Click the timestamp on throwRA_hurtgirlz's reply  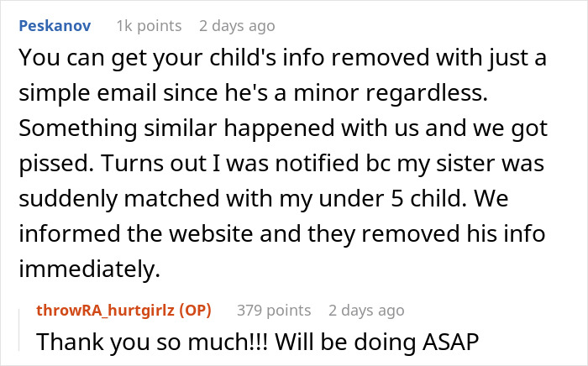(366, 311)
